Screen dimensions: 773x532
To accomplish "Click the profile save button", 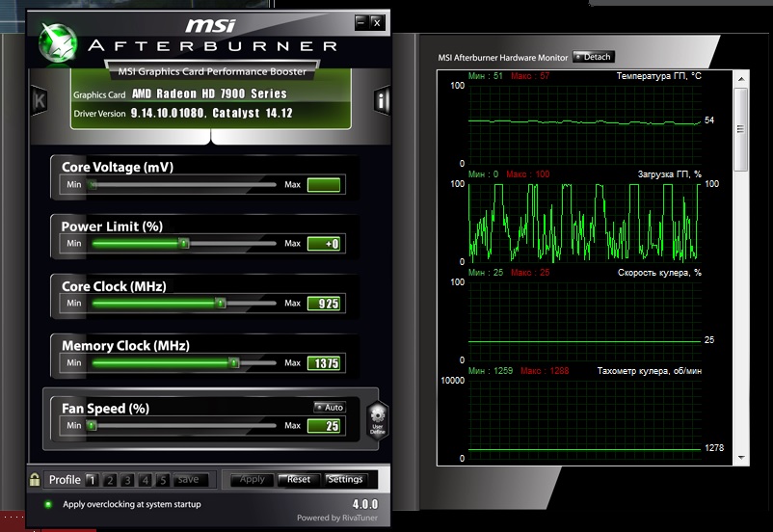I will [x=190, y=480].
